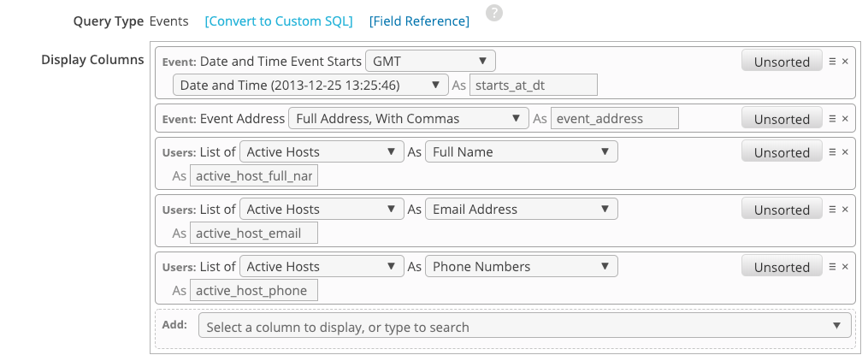Remove the Active Hosts Full Name column

(x=845, y=152)
